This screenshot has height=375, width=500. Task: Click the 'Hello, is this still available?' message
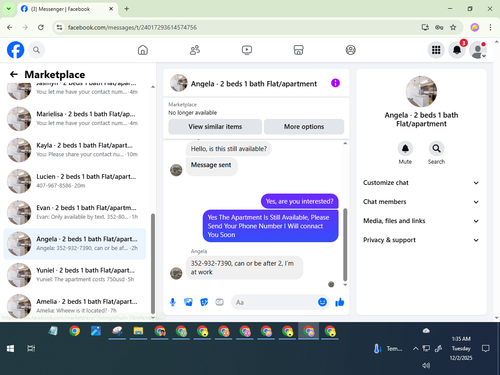[x=229, y=149]
